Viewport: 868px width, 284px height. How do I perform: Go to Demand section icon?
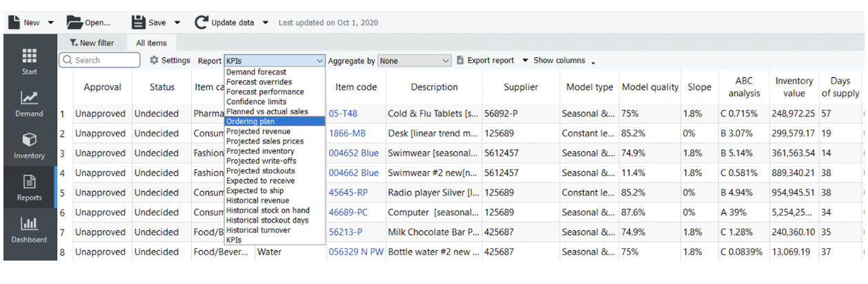(29, 103)
